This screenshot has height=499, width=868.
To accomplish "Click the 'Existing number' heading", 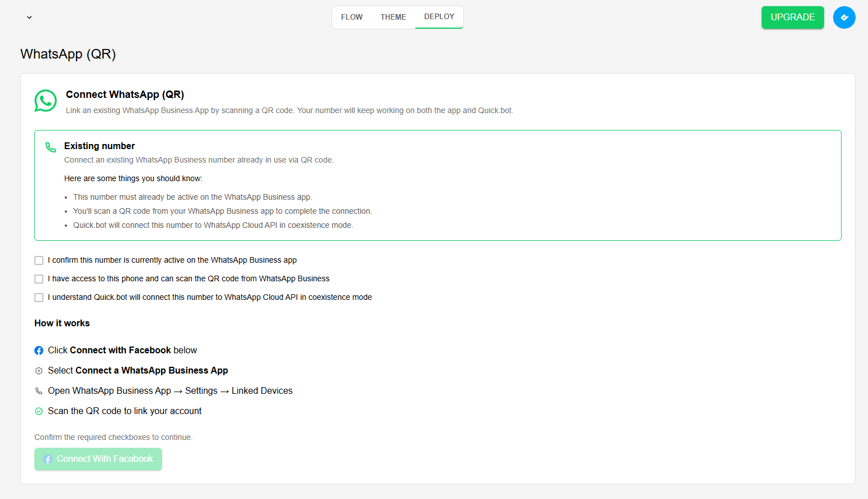I will coord(100,146).
